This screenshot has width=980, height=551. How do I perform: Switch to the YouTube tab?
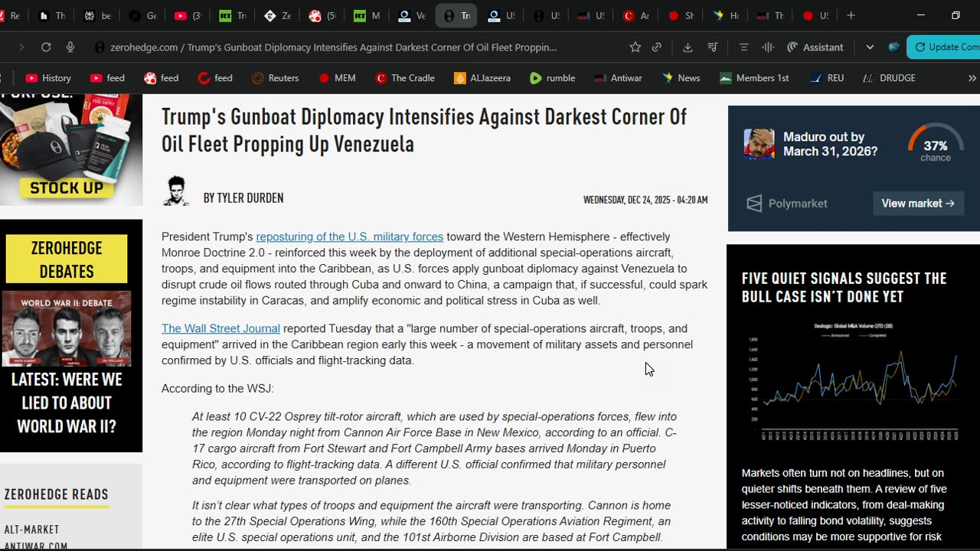tap(188, 15)
